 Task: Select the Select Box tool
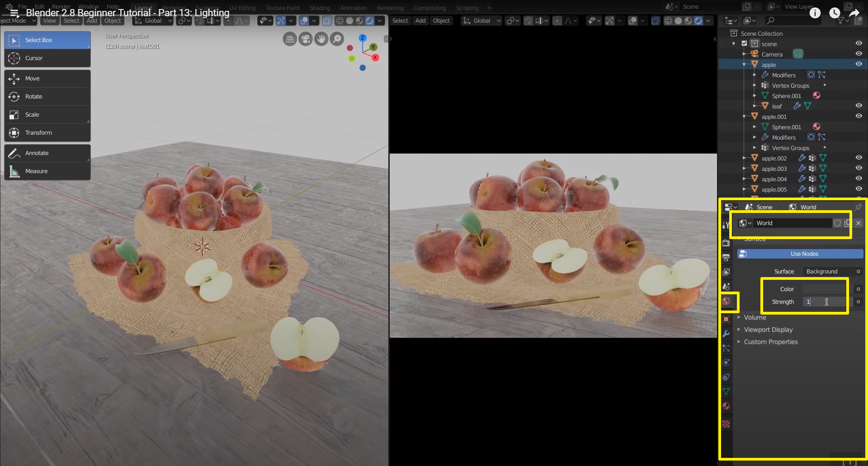[47, 40]
